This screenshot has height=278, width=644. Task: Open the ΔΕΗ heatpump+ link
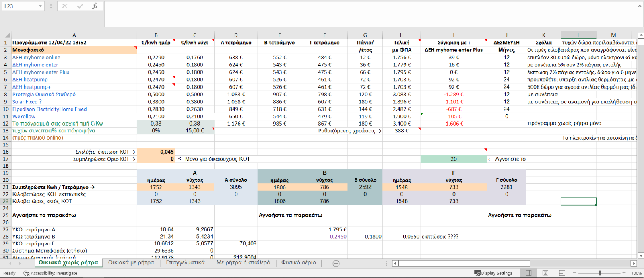[31, 87]
